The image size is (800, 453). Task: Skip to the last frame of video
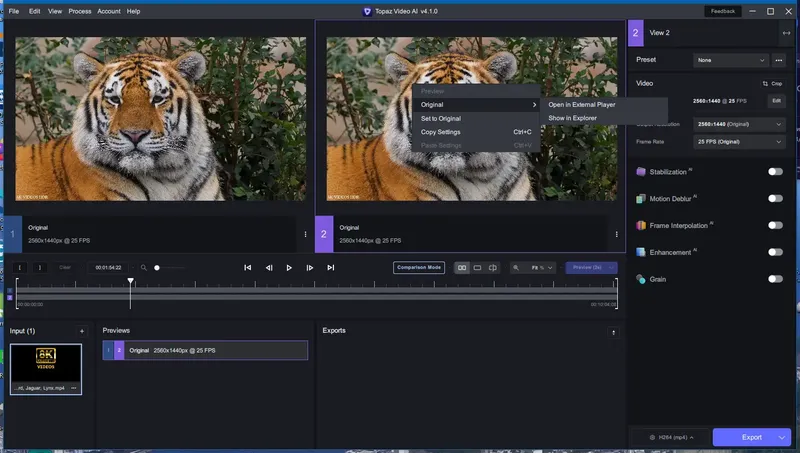coord(331,268)
